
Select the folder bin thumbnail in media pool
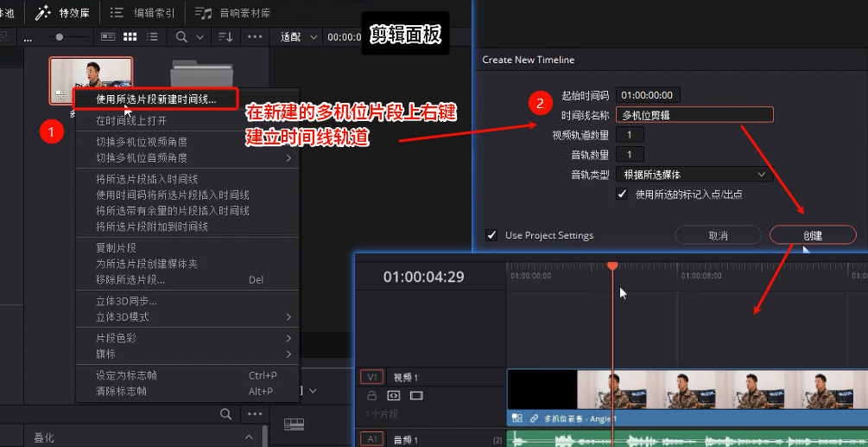201,74
